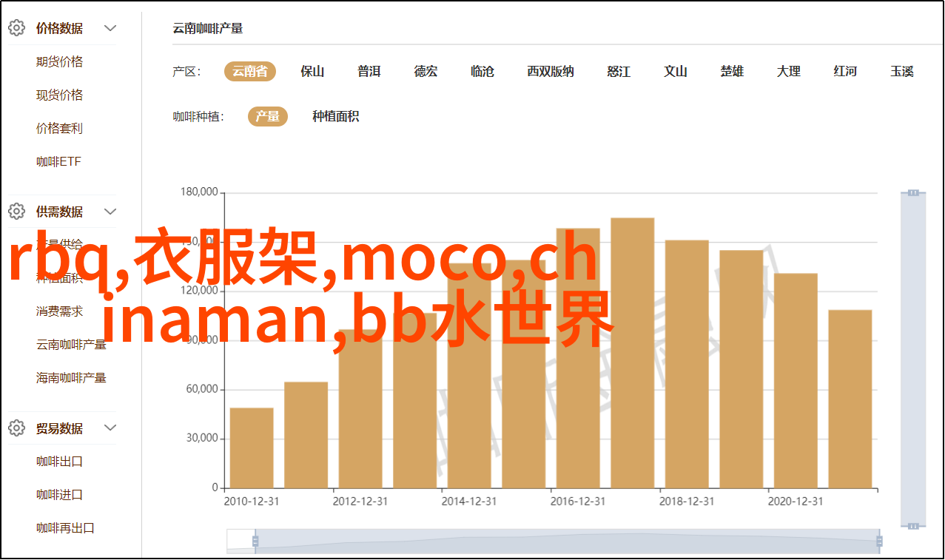
Task: Switch to the 产量 data view
Action: (268, 117)
